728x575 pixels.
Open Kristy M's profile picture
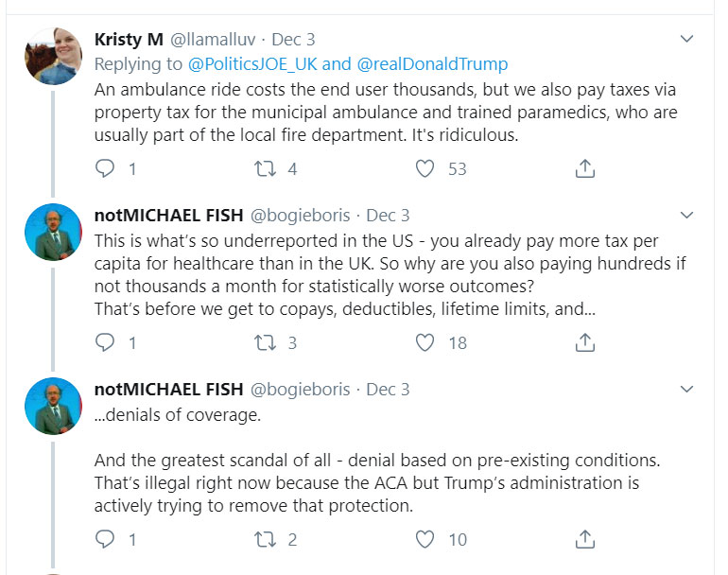pos(53,57)
